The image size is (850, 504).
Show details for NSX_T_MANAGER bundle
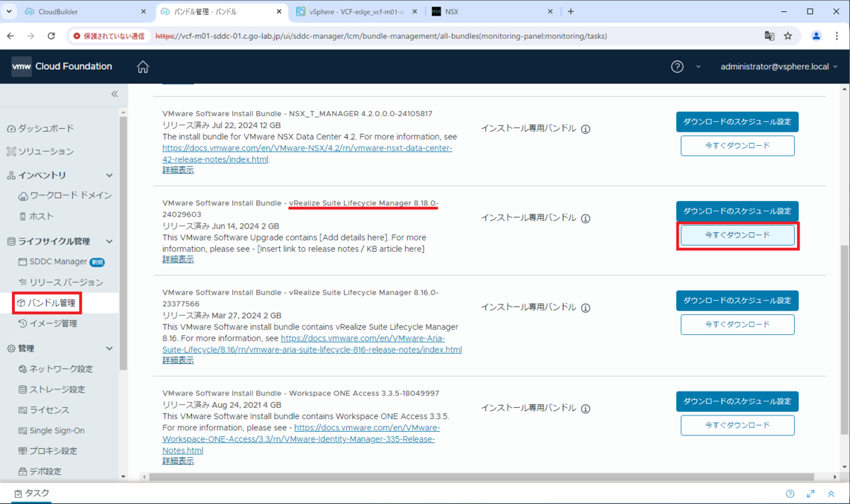178,170
